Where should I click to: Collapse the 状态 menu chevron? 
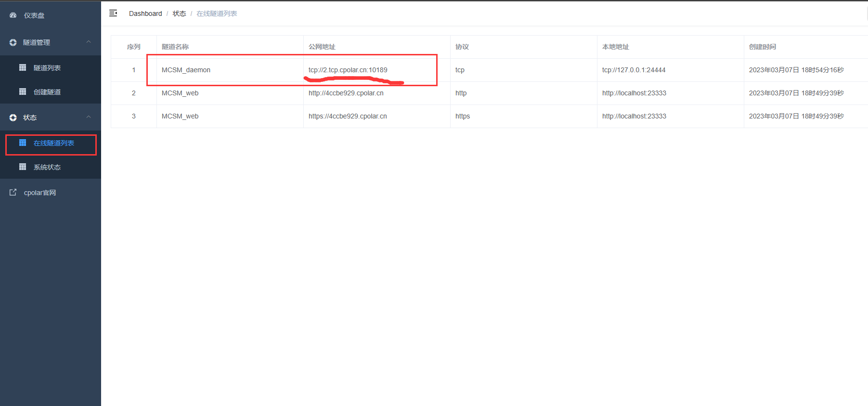(89, 118)
